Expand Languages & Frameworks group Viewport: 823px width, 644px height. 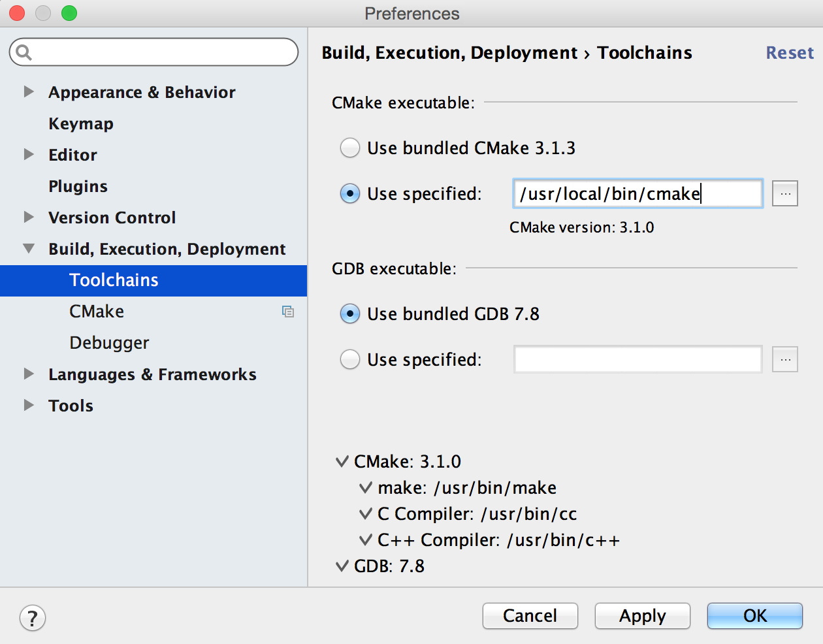29,374
